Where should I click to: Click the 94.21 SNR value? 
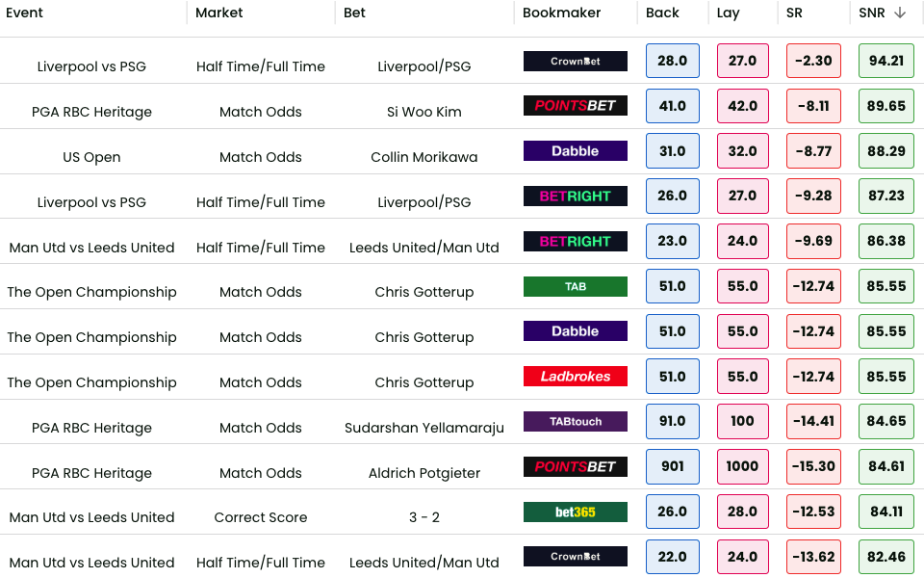tap(885, 61)
